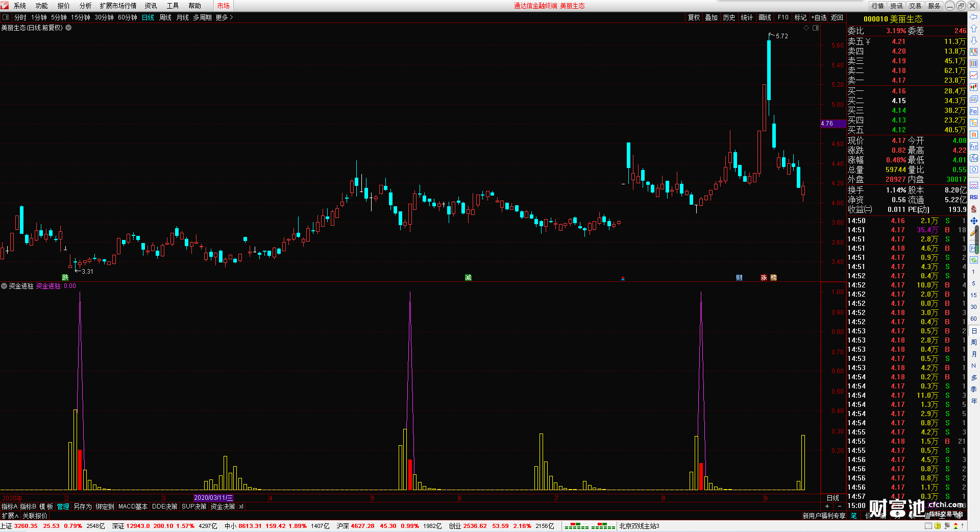Open the 系统 menu
Image resolution: width=980 pixels, height=532 pixels.
pos(20,6)
